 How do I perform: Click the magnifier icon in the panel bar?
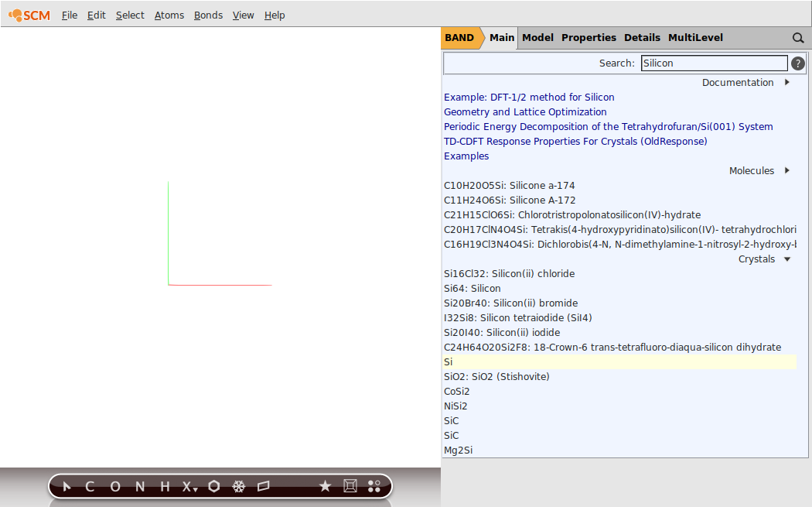pyautogui.click(x=797, y=37)
